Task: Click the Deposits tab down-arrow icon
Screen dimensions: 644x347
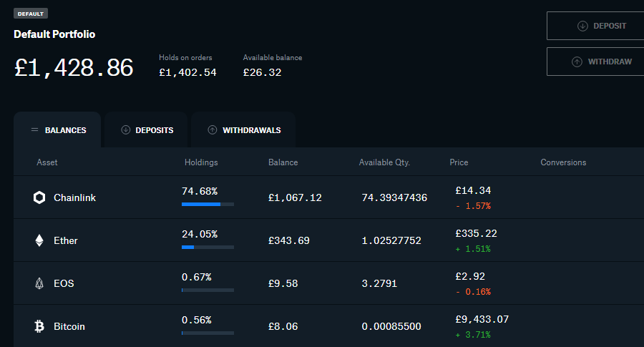Action: [x=126, y=129]
